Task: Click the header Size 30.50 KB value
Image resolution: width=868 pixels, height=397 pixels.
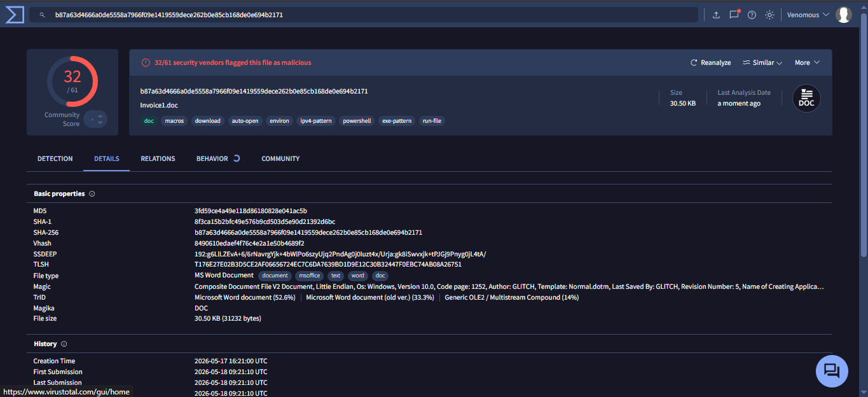Action: [683, 104]
